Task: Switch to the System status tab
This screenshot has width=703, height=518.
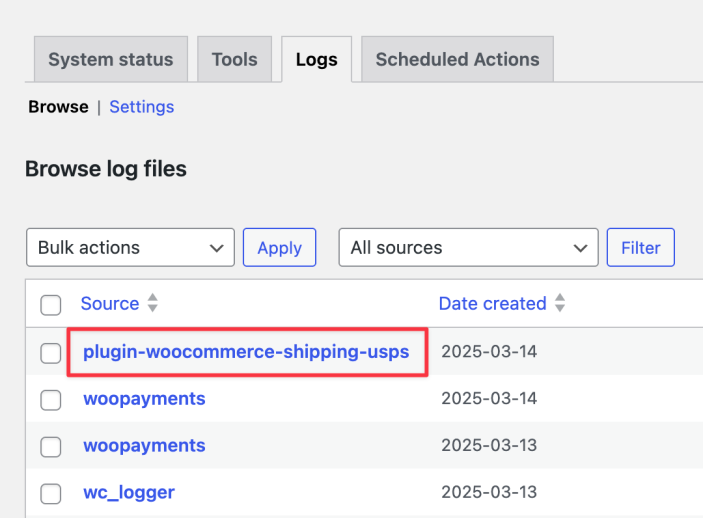Action: pyautogui.click(x=111, y=60)
